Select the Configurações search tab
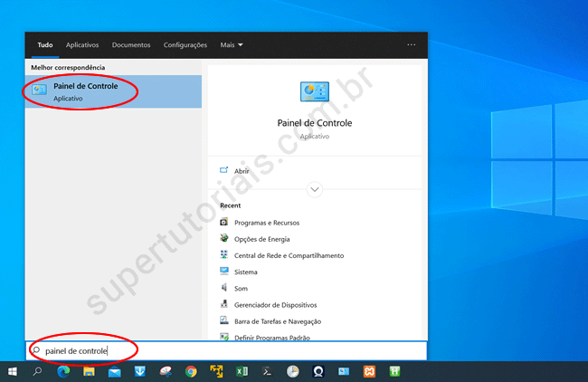This screenshot has height=382, width=588. [x=185, y=44]
